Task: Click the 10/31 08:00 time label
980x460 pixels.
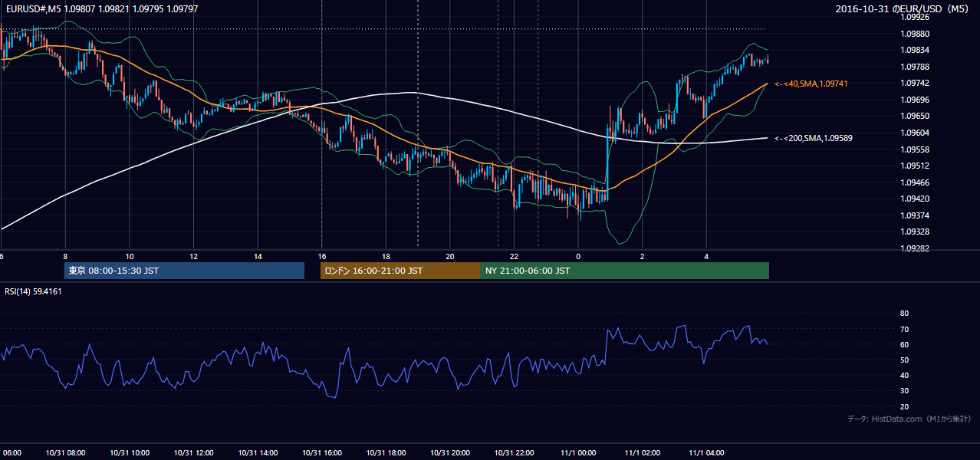Action: pyautogui.click(x=65, y=453)
